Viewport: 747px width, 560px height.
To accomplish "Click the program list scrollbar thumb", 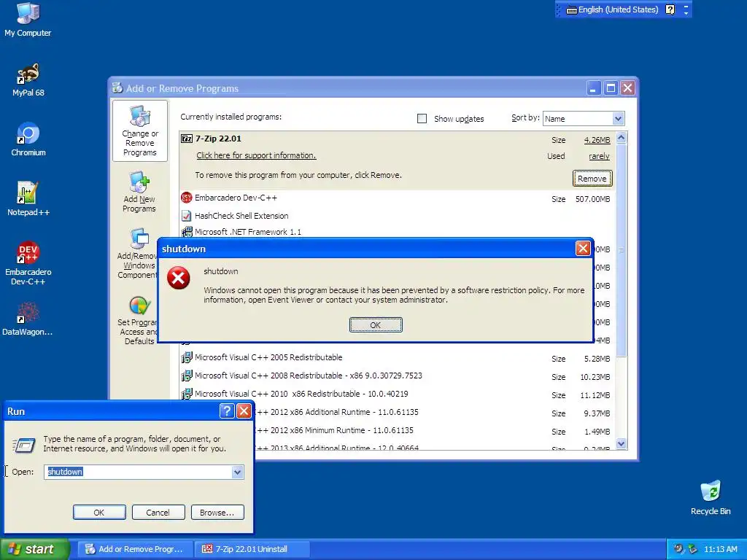I will click(x=621, y=249).
